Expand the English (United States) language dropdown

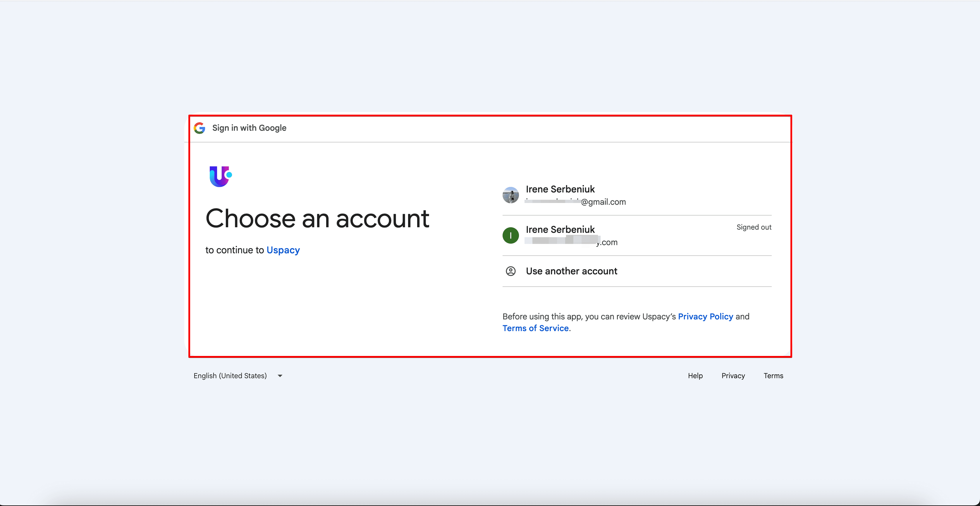tap(238, 376)
